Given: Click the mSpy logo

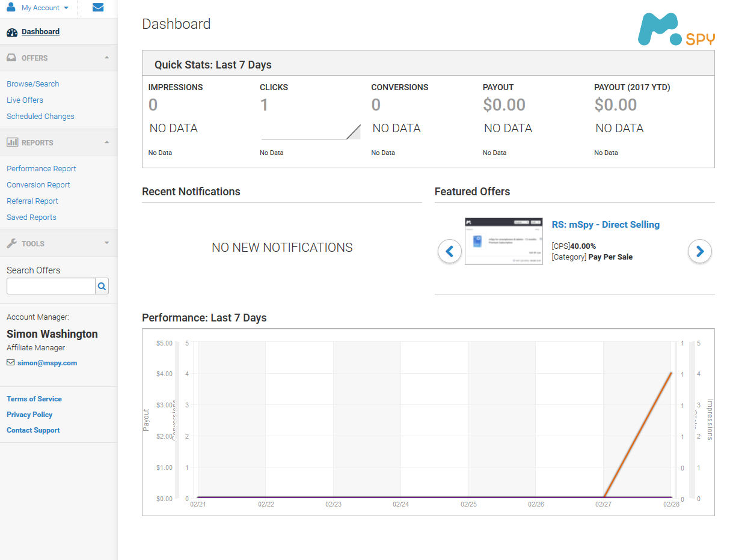Looking at the screenshot, I should 676,29.
